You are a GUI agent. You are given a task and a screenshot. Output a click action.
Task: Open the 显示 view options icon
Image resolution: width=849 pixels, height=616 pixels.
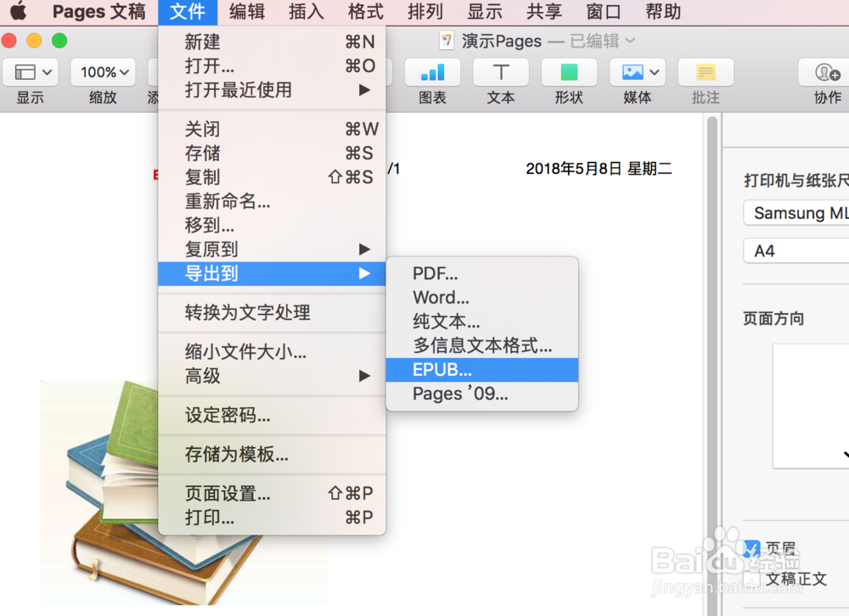coord(31,72)
